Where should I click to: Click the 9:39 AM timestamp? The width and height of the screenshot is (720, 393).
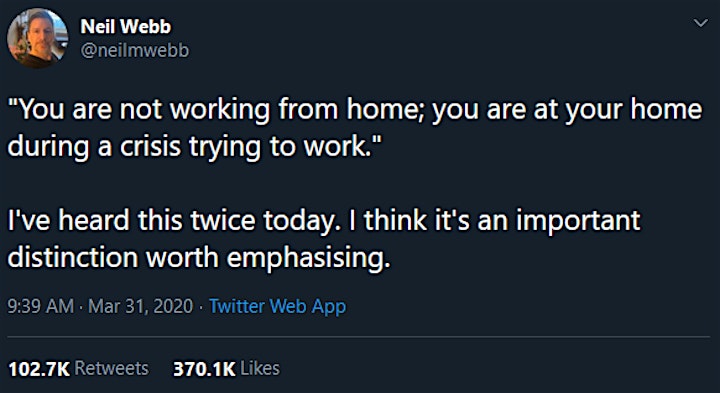(40, 306)
